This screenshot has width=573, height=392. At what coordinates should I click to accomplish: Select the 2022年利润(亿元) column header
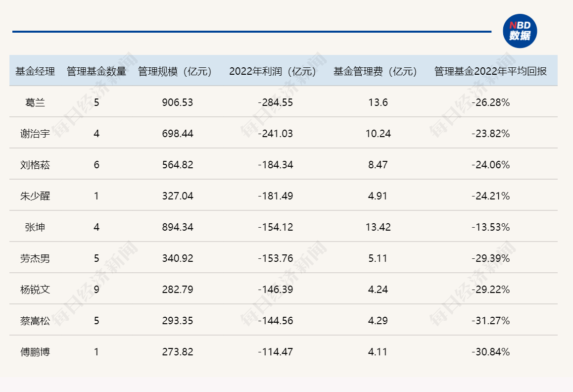[x=273, y=71]
